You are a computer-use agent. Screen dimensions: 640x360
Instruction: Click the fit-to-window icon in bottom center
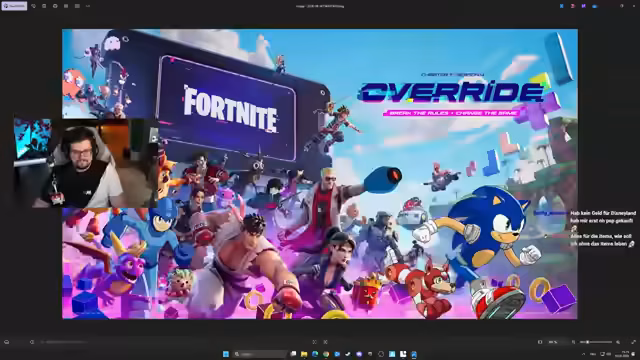click(x=314, y=342)
